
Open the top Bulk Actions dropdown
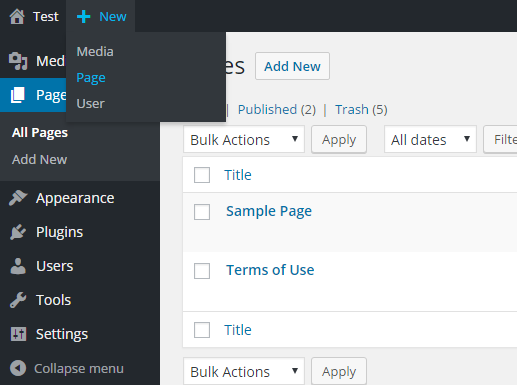point(244,139)
